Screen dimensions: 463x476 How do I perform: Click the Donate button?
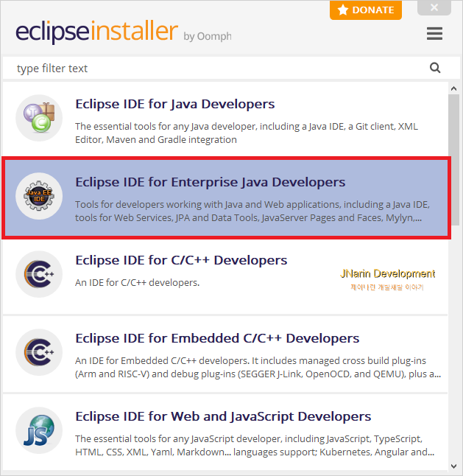pos(366,10)
